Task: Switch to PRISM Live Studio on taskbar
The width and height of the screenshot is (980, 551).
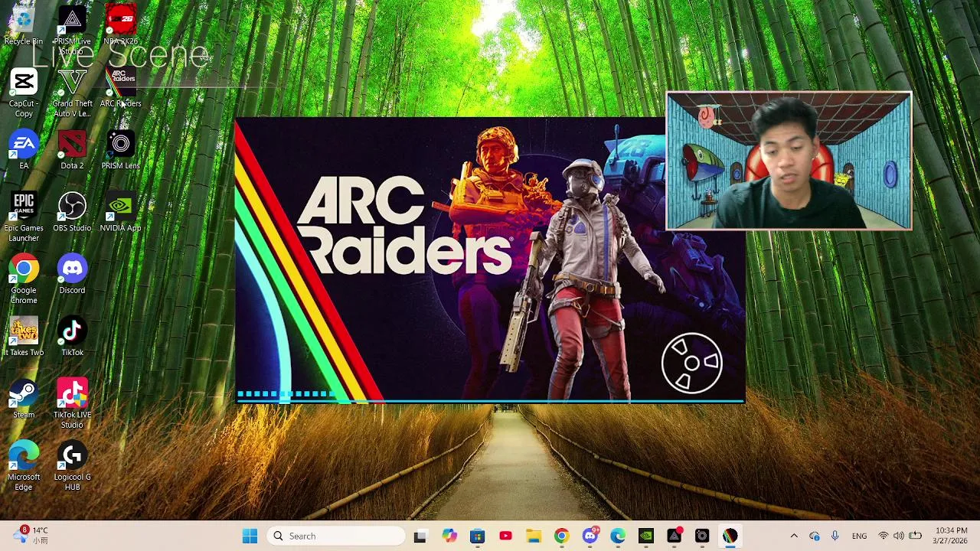Action: tap(674, 536)
